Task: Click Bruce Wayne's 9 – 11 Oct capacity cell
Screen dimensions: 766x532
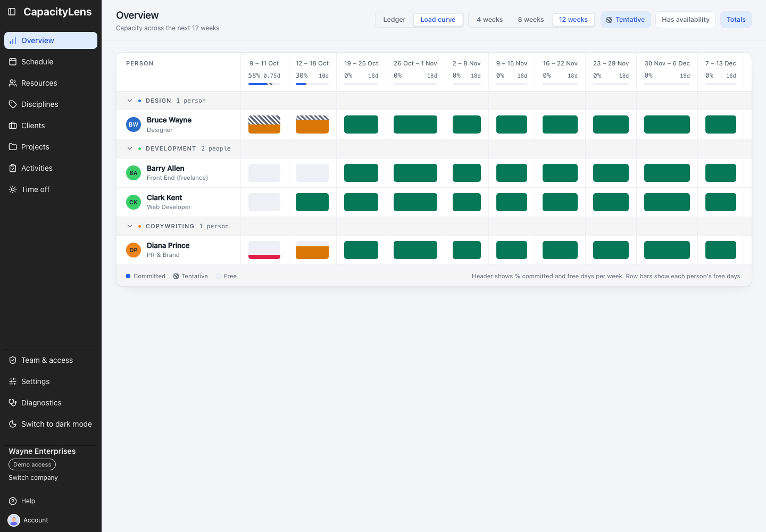Action: coord(264,124)
